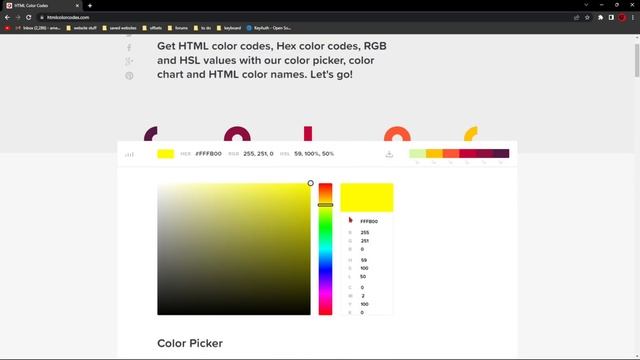The height and width of the screenshot is (360, 640).
Task: Click the Facebook share icon on the left
Action: (129, 48)
